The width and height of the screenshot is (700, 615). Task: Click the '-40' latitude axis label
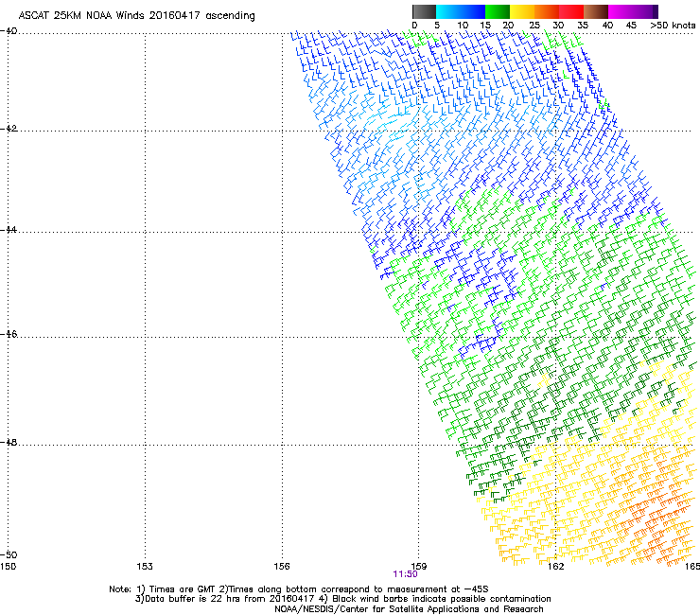point(9,31)
